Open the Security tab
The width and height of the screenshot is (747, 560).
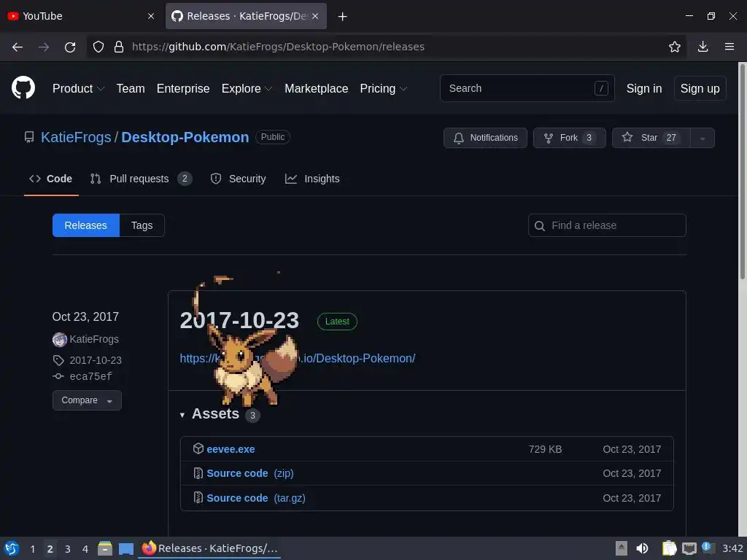pos(239,179)
